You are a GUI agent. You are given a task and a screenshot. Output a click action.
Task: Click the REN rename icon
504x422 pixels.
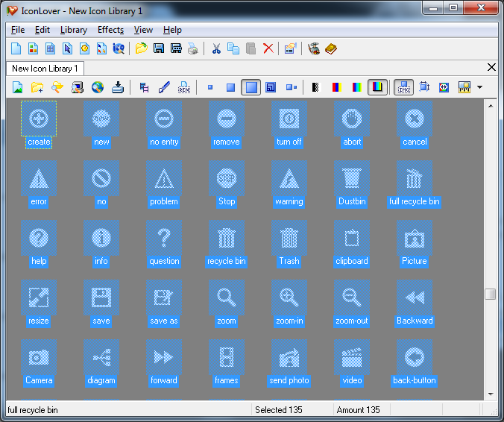184,87
